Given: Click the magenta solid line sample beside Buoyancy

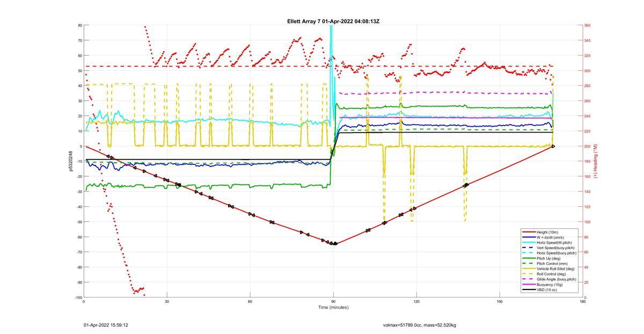Looking at the screenshot, I should tap(529, 285).
